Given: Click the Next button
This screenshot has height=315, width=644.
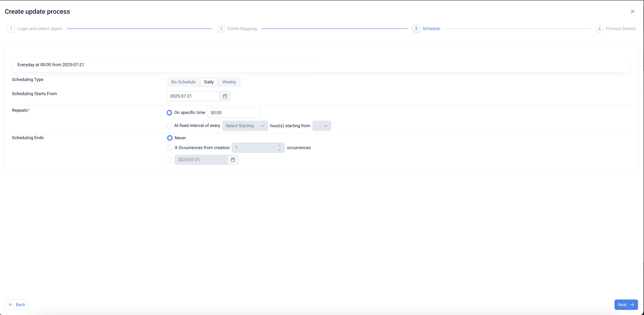Looking at the screenshot, I should tap(626, 305).
